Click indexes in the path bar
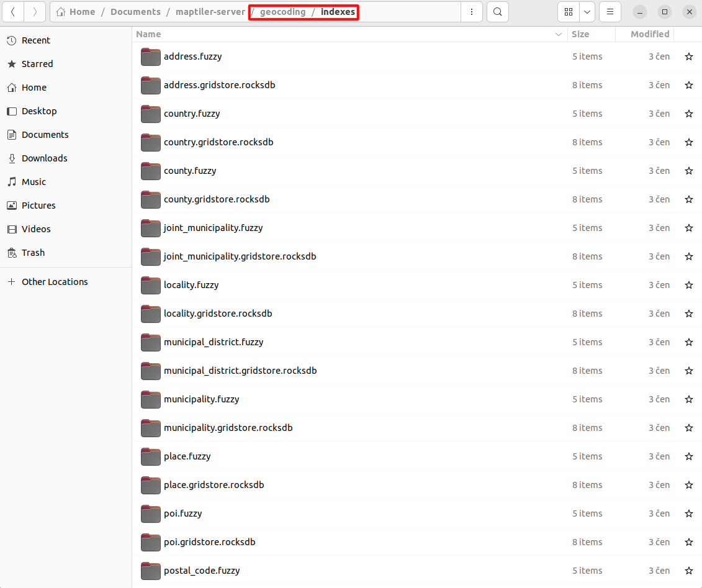 tap(338, 12)
